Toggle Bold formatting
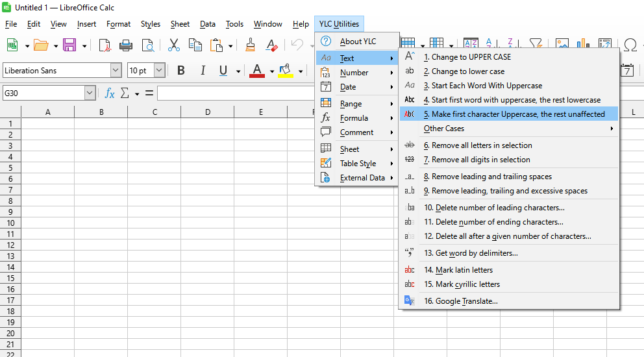The width and height of the screenshot is (644, 357). pyautogui.click(x=181, y=71)
